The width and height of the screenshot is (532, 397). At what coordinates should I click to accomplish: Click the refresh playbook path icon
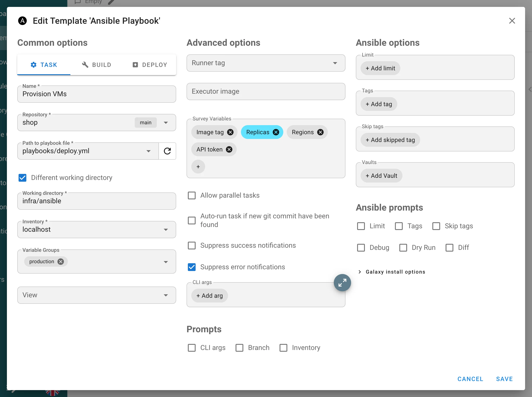point(167,151)
